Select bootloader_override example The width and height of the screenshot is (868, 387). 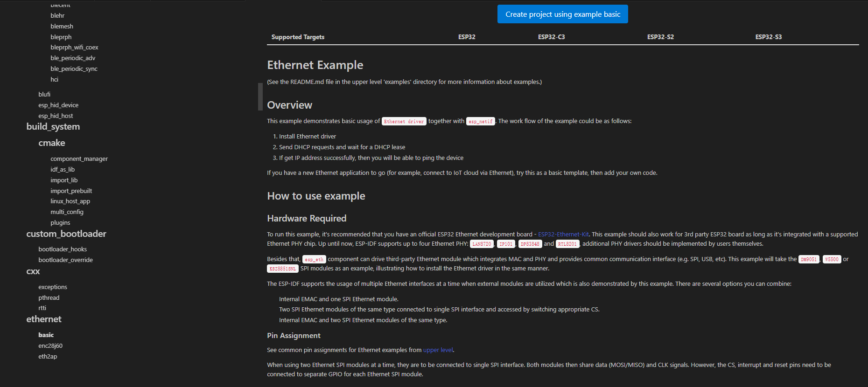pos(65,260)
